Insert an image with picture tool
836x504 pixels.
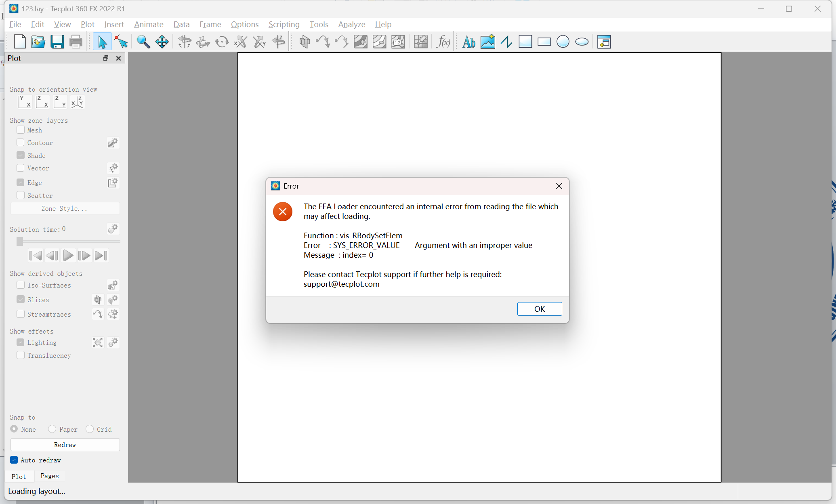[x=487, y=42]
